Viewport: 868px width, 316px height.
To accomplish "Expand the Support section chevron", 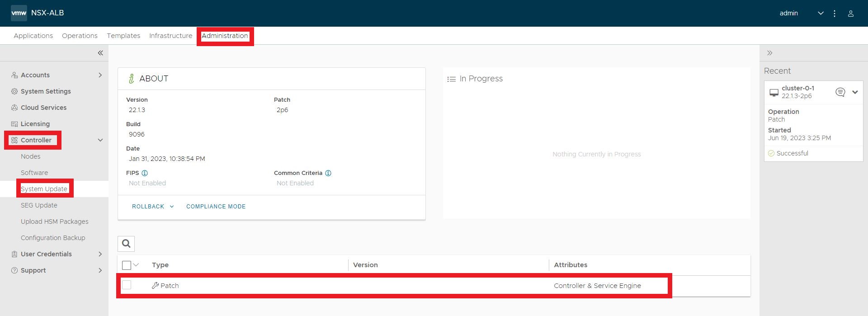I will 100,270.
